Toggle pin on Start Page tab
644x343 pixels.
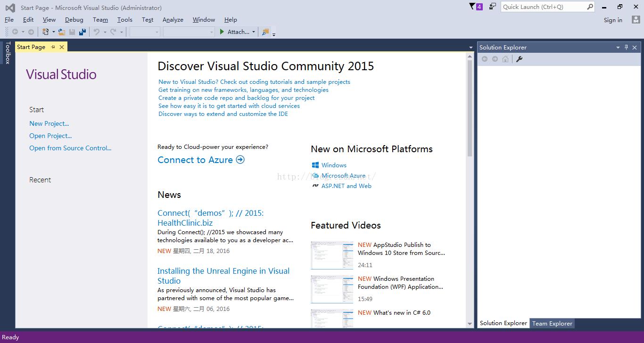point(53,47)
